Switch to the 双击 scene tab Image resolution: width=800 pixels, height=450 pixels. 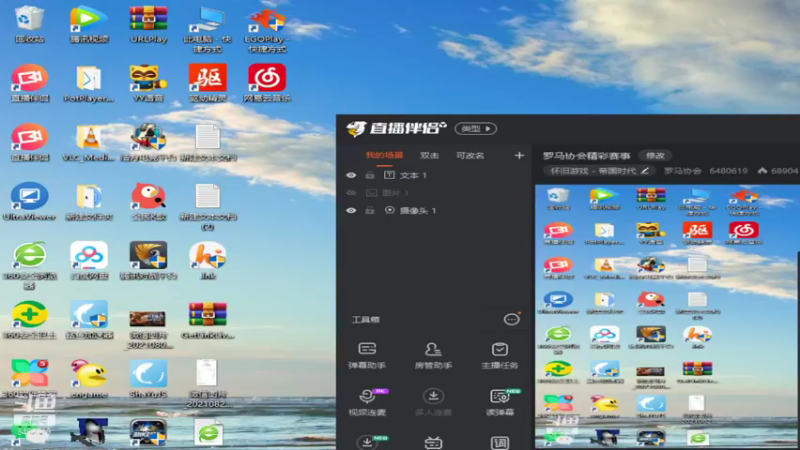point(429,155)
